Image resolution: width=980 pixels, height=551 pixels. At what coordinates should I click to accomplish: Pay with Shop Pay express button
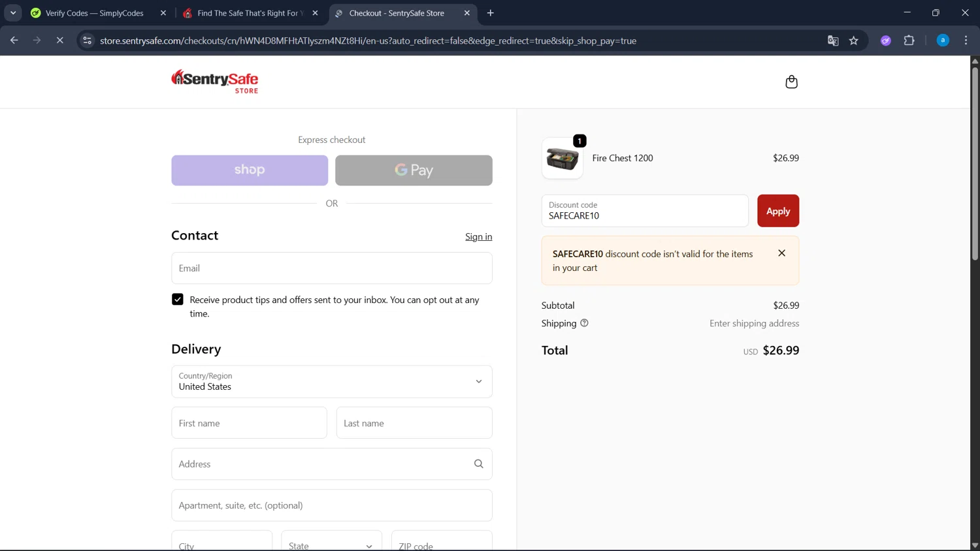[x=250, y=170]
